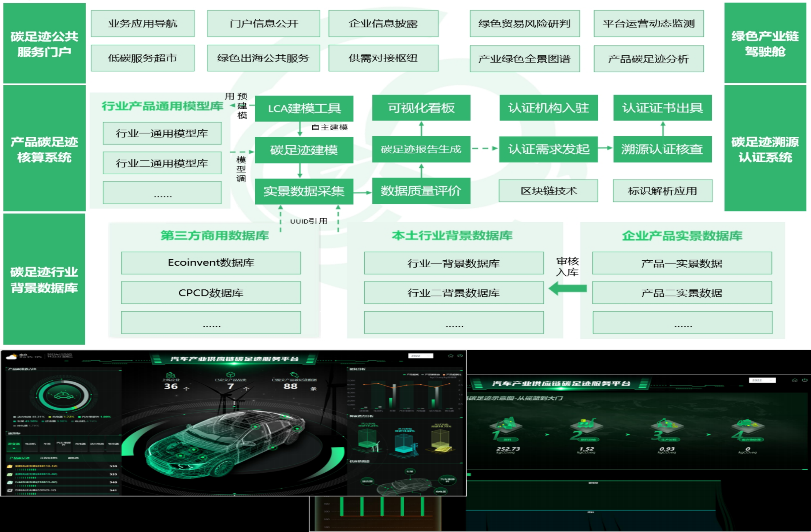Viewport: 811px width, 532px height.
Task: Click the 碳足迹建模 box
Action: pos(304,150)
